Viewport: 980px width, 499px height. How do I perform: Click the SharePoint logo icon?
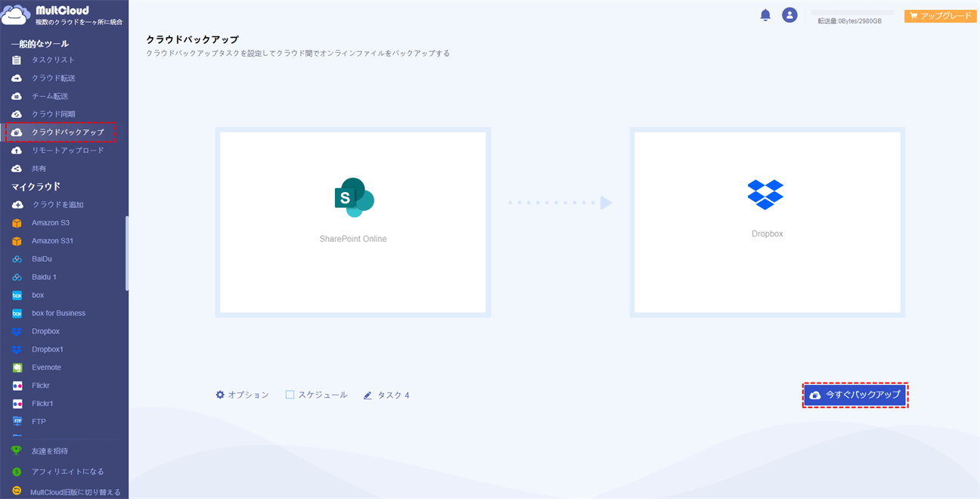354,197
